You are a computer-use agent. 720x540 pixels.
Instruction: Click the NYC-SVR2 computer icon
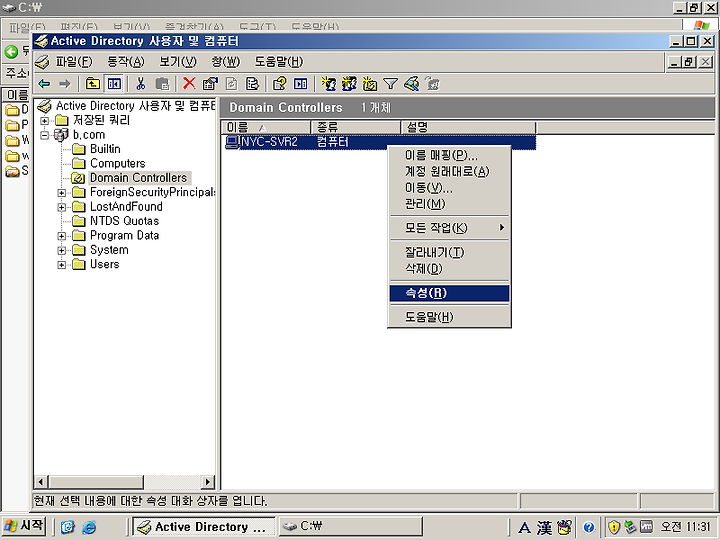(x=232, y=142)
